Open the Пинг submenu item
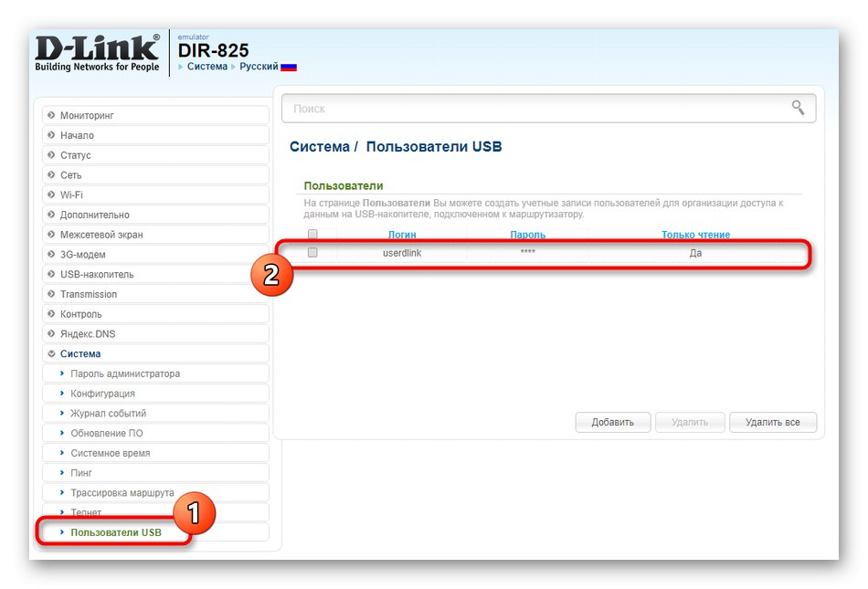This screenshot has height=589, width=868. pos(155,473)
